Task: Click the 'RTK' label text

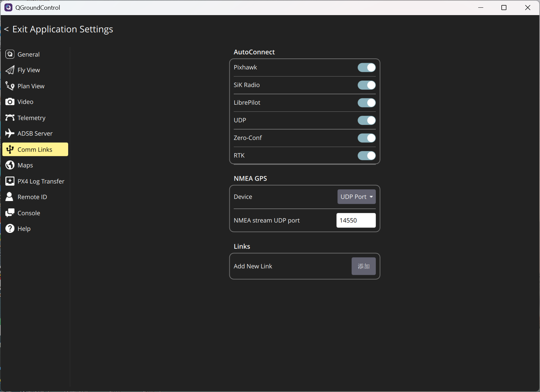Action: (x=239, y=155)
